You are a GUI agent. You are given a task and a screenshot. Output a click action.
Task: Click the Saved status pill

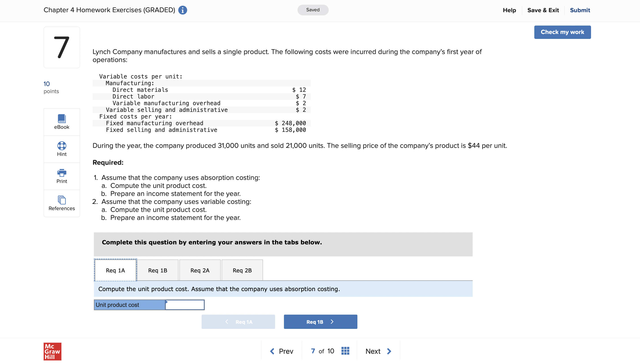[x=313, y=10]
